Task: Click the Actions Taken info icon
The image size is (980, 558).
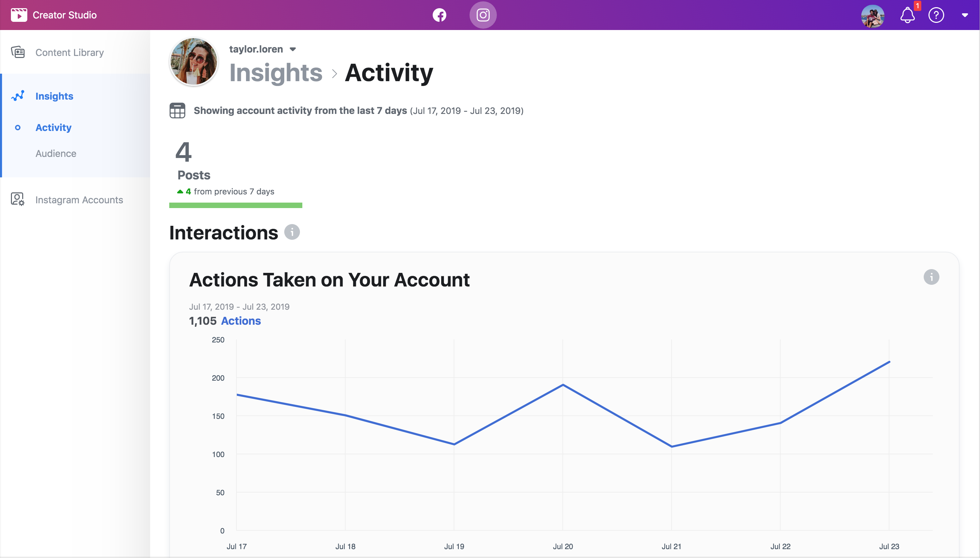Action: [932, 277]
